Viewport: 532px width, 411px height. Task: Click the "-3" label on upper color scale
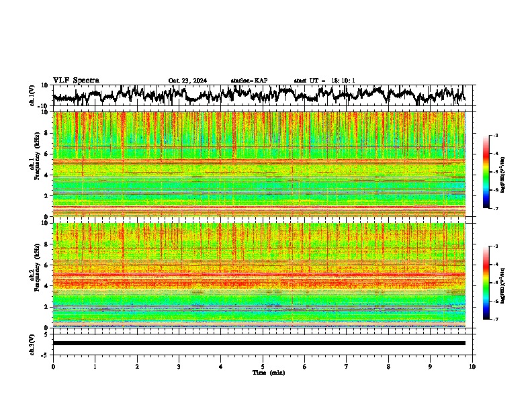[x=496, y=136]
